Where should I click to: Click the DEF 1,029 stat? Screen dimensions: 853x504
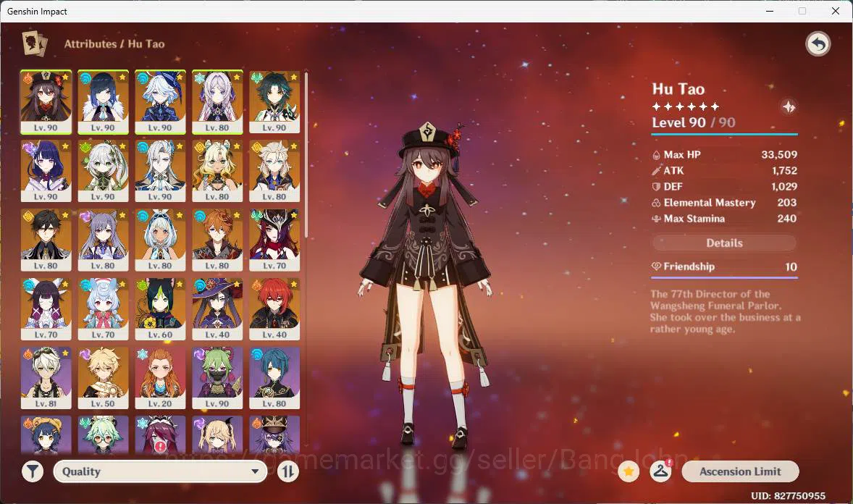(x=724, y=186)
